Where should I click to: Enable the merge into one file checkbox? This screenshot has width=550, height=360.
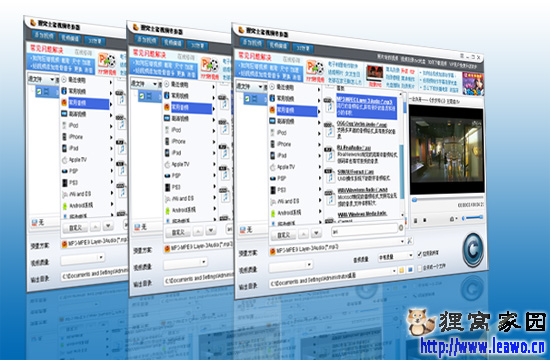click(420, 268)
